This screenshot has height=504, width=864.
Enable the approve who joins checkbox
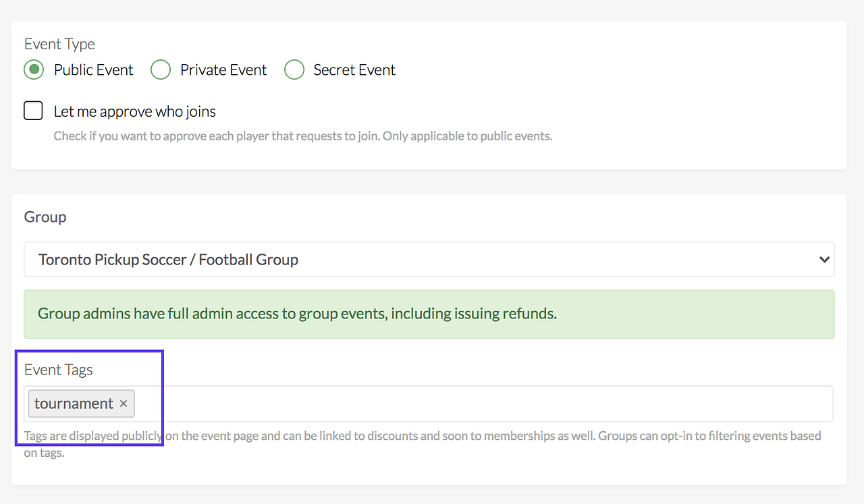(x=33, y=111)
